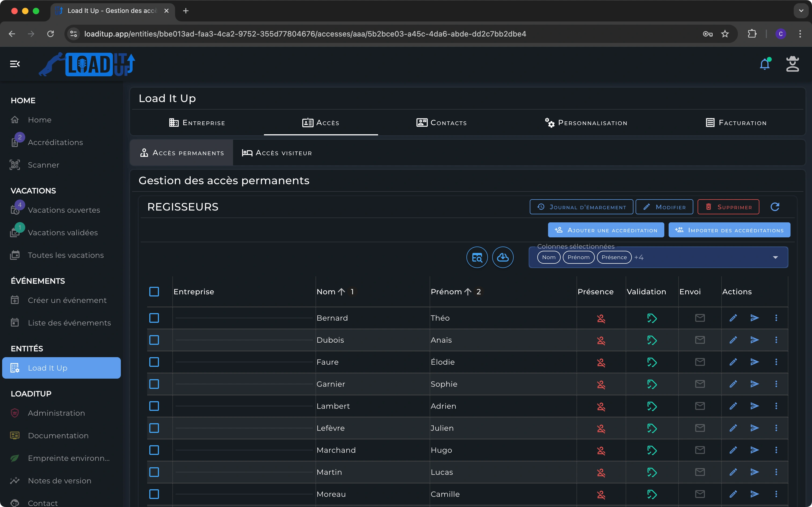This screenshot has height=507, width=812.
Task: Click the notifications bell icon
Action: tap(764, 64)
